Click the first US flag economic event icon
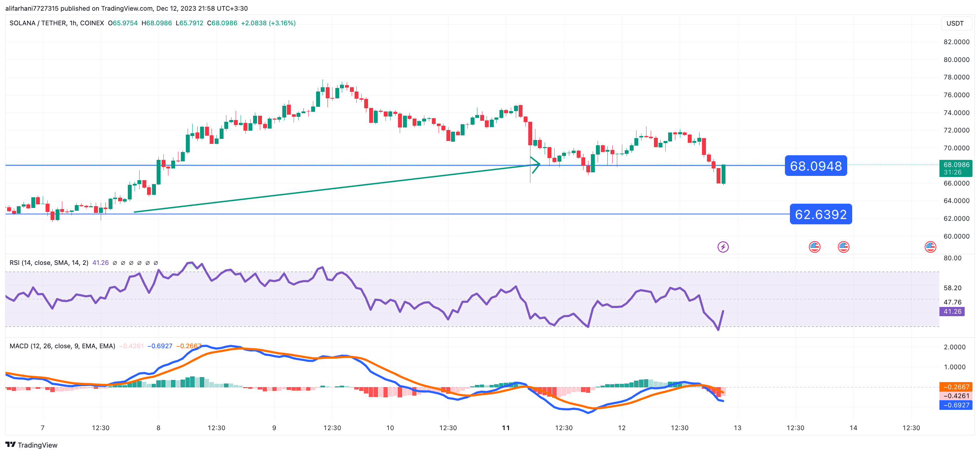 [x=814, y=247]
